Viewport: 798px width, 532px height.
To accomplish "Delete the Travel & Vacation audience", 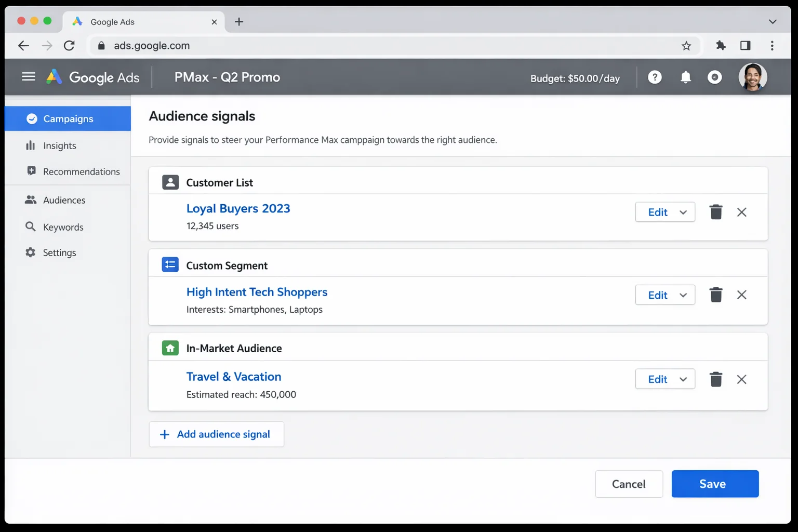I will [716, 379].
